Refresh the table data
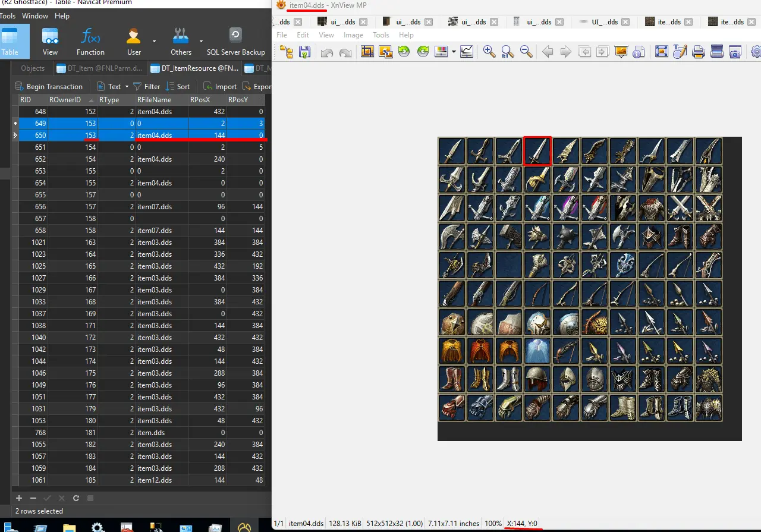 (76, 498)
